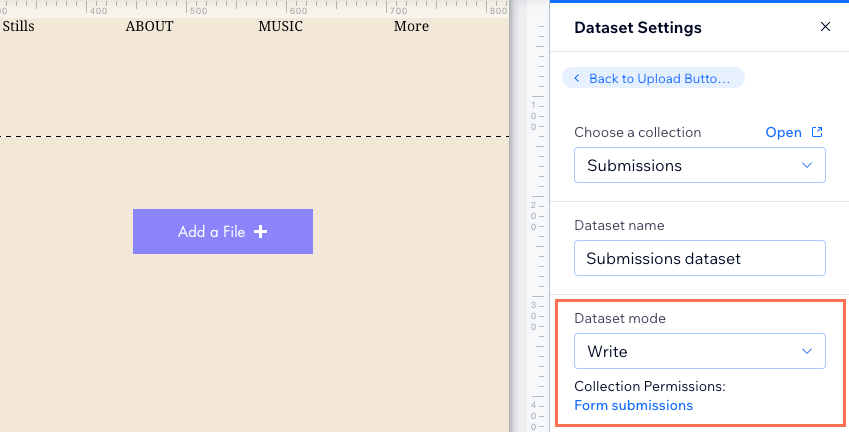
Task: Click the Dataset Settings panel title
Action: [x=638, y=28]
